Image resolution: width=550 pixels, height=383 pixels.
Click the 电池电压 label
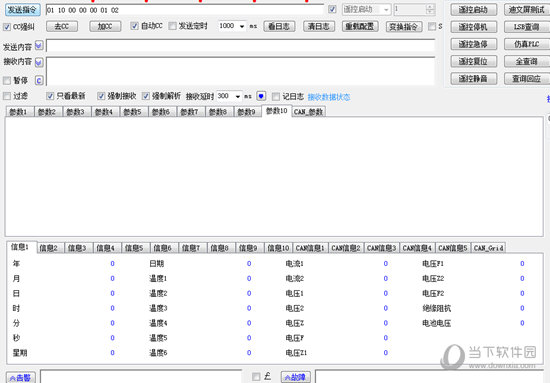coord(437,323)
